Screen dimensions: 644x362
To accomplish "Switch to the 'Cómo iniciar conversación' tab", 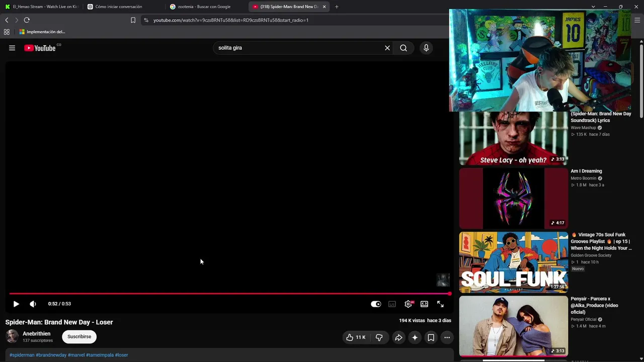I will pos(123,7).
